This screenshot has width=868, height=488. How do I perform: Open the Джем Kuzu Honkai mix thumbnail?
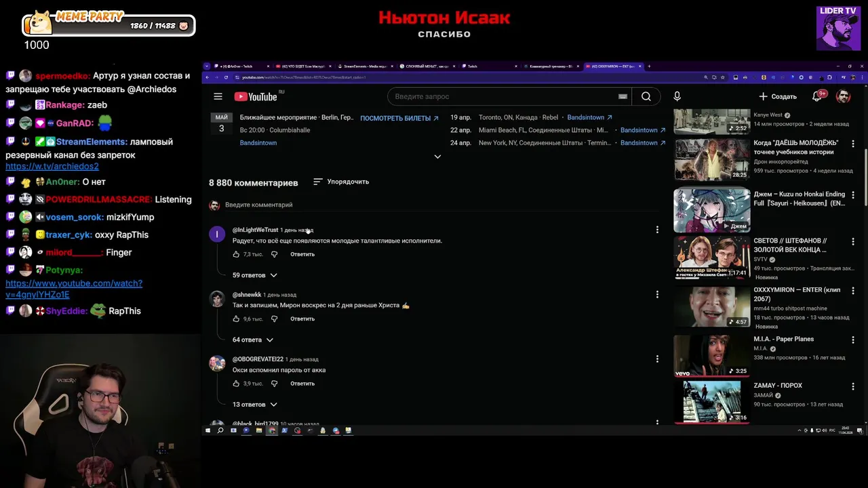pyautogui.click(x=712, y=210)
